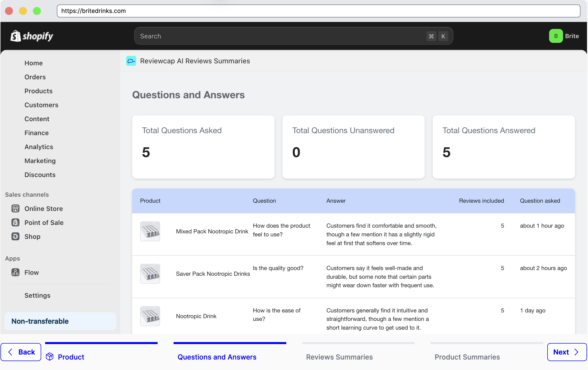Click the Product box icon near Back
The width and height of the screenshot is (588, 370).
50,357
